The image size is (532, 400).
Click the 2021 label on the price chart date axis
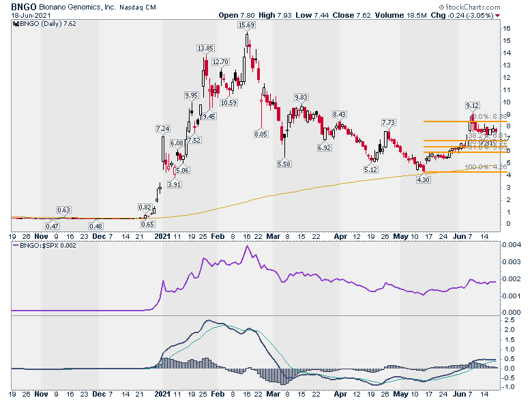(162, 236)
